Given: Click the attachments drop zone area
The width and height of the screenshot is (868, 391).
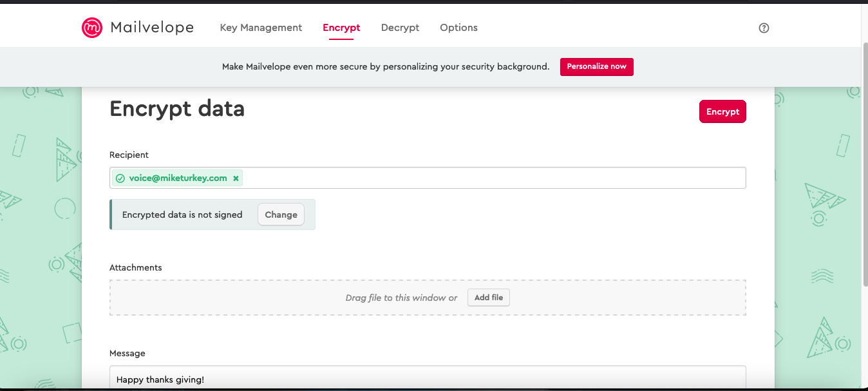Looking at the screenshot, I should tap(428, 298).
